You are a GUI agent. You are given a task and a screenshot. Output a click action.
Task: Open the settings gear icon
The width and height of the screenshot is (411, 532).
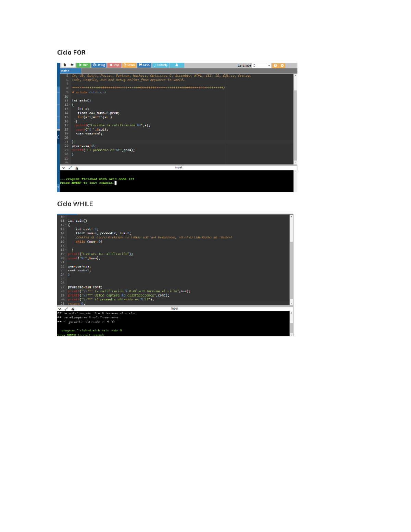[x=282, y=65]
